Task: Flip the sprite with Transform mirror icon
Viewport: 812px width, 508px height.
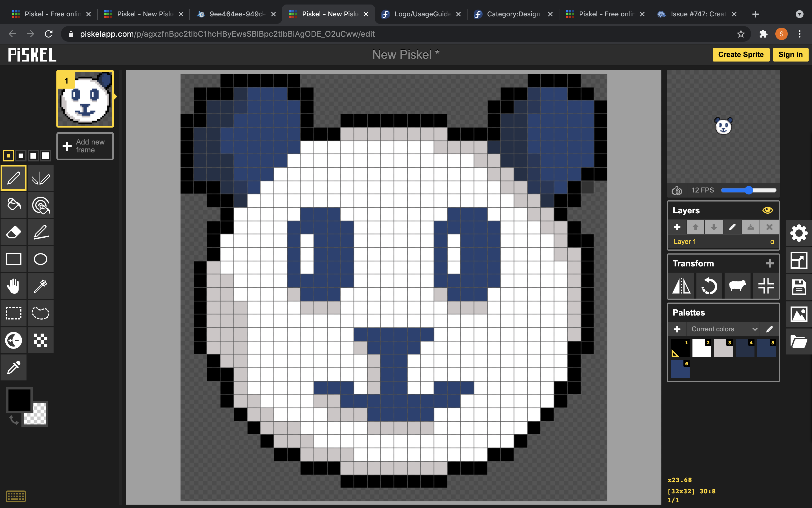Action: [681, 286]
